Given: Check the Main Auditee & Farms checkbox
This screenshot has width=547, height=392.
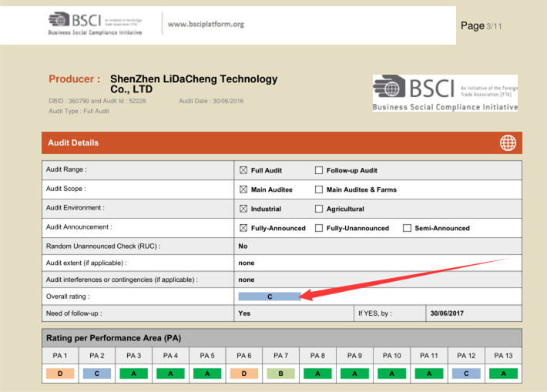Looking at the screenshot, I should pos(319,189).
